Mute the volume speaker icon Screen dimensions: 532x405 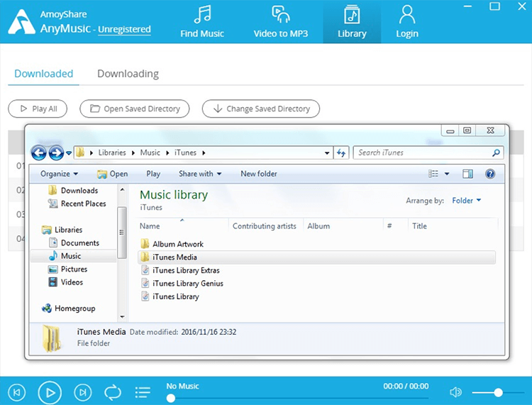pyautogui.click(x=455, y=392)
